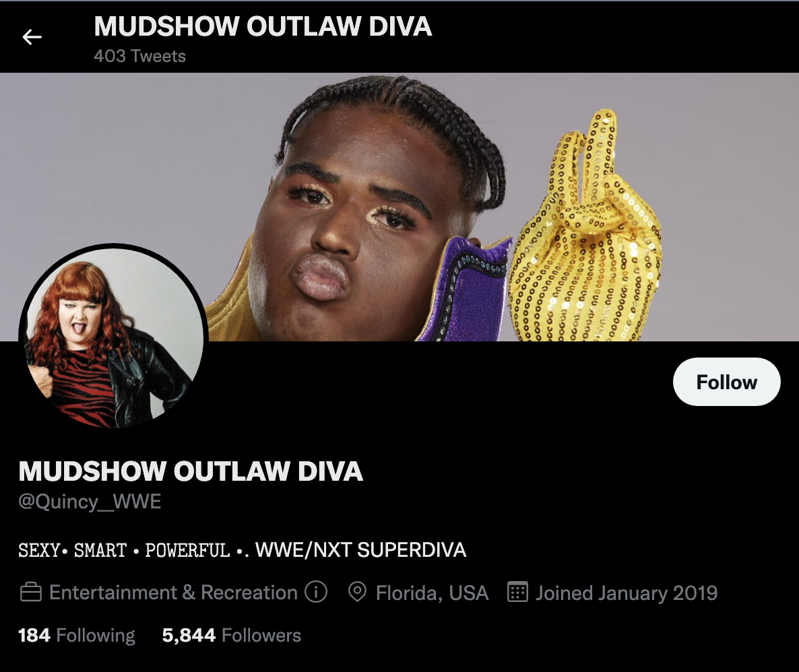
Task: Click the @Quincy_WWE handle
Action: (x=90, y=502)
